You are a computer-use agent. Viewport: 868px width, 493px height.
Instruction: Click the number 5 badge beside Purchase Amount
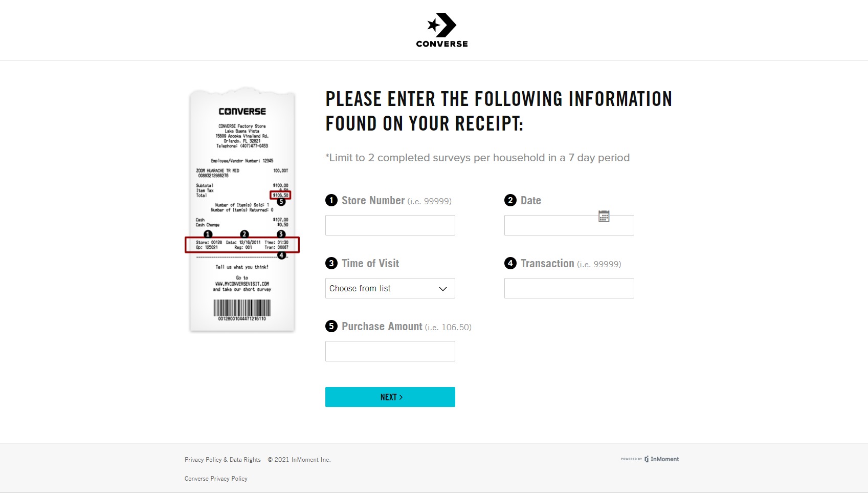pos(331,326)
